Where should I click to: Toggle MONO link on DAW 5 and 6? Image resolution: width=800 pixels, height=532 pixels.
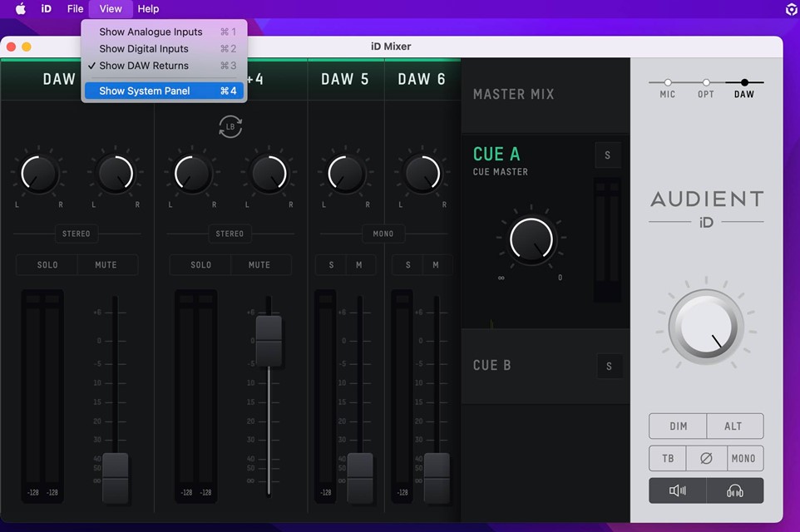[383, 234]
